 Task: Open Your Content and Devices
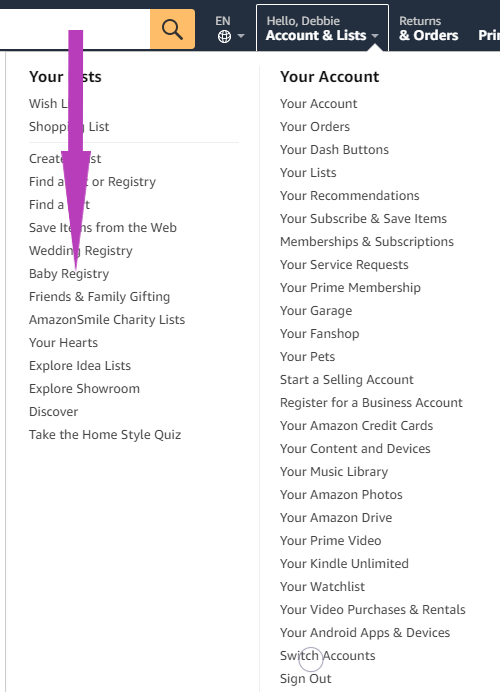[355, 448]
